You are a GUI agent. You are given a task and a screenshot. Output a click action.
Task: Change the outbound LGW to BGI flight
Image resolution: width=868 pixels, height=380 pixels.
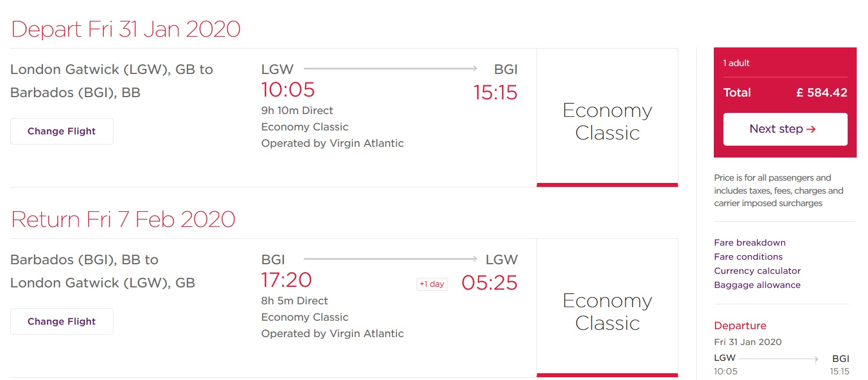62,131
